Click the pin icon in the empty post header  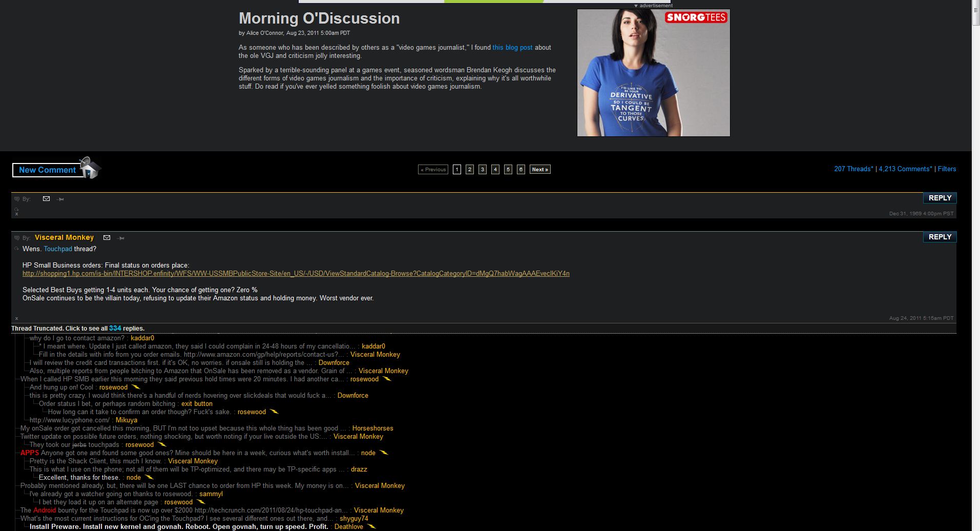coord(60,199)
